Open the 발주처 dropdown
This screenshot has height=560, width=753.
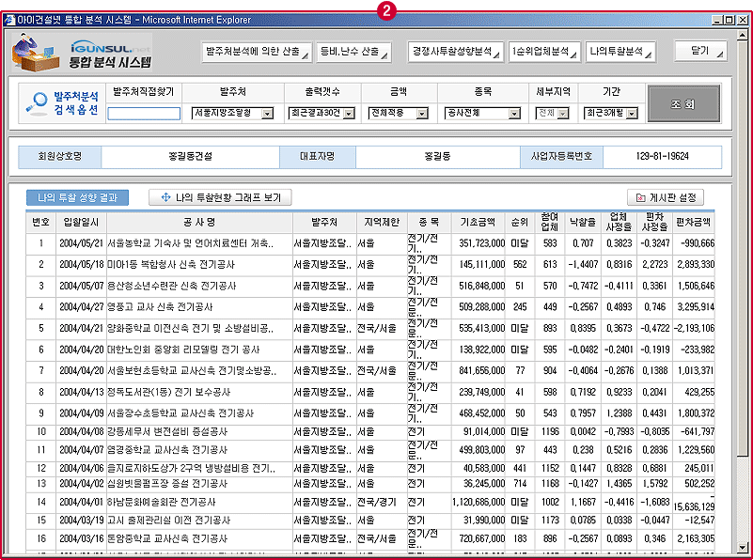click(x=232, y=114)
